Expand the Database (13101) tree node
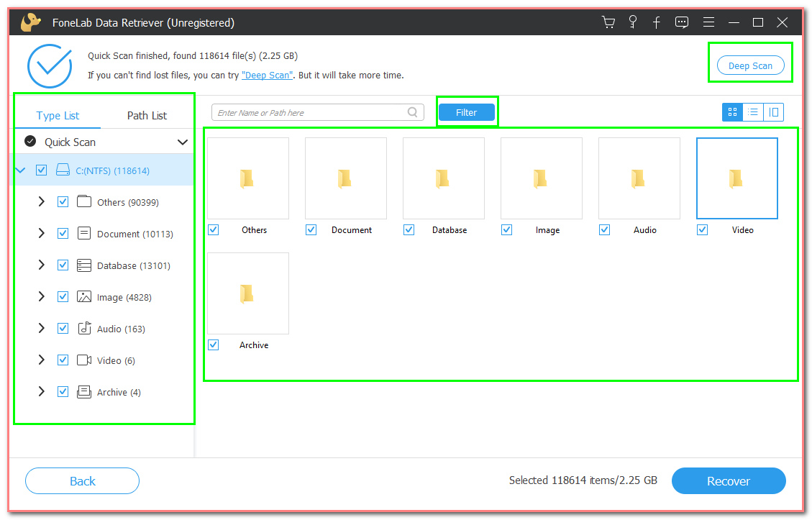Viewport: 812px width, 520px height. click(42, 265)
